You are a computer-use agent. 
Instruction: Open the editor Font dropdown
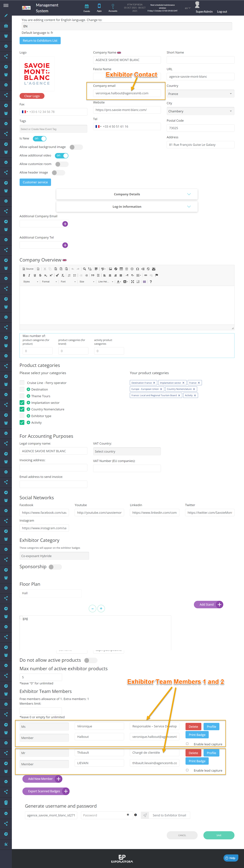click(x=68, y=282)
